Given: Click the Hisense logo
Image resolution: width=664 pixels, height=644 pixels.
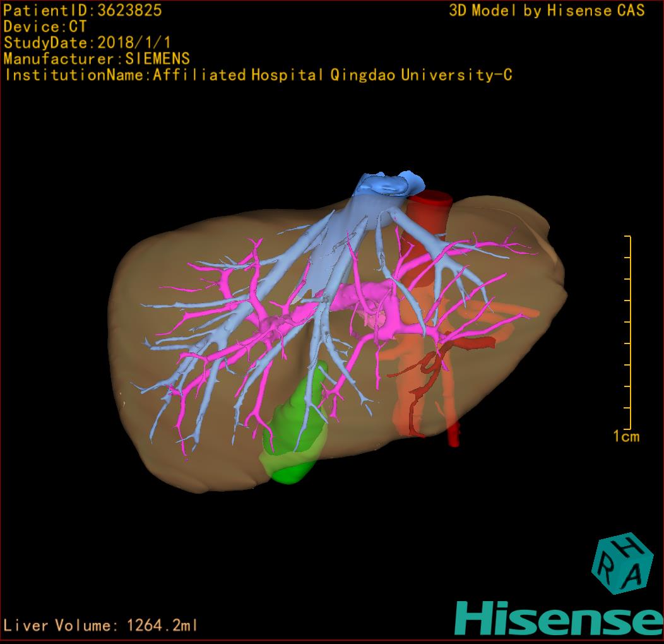Looking at the screenshot, I should click(x=559, y=618).
